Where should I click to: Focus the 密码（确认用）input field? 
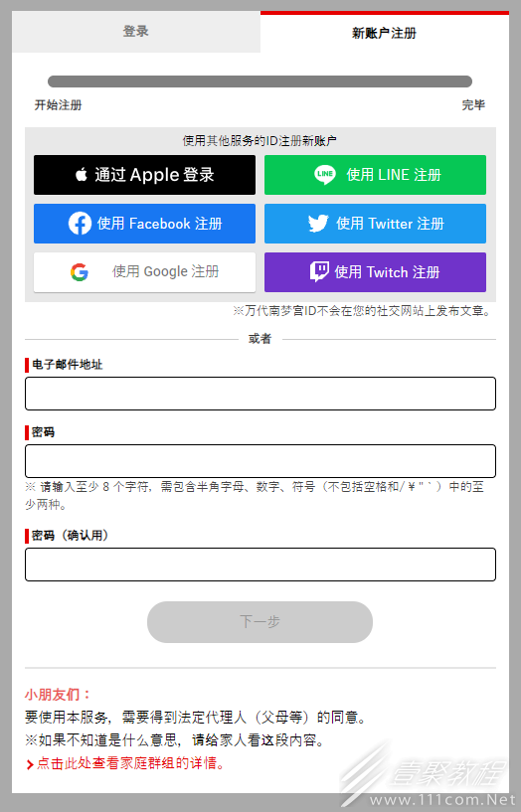260,565
